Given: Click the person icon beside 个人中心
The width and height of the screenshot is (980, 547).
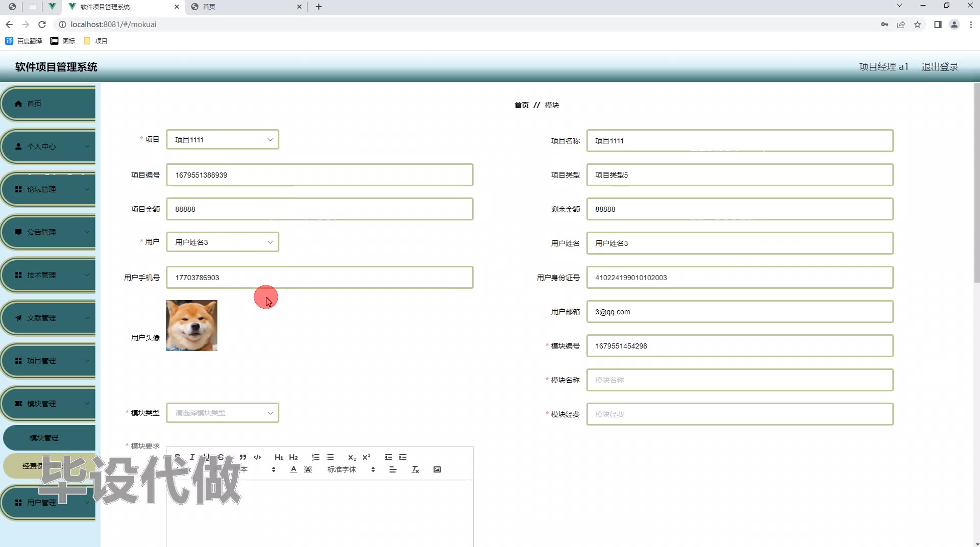Looking at the screenshot, I should pos(18,146).
